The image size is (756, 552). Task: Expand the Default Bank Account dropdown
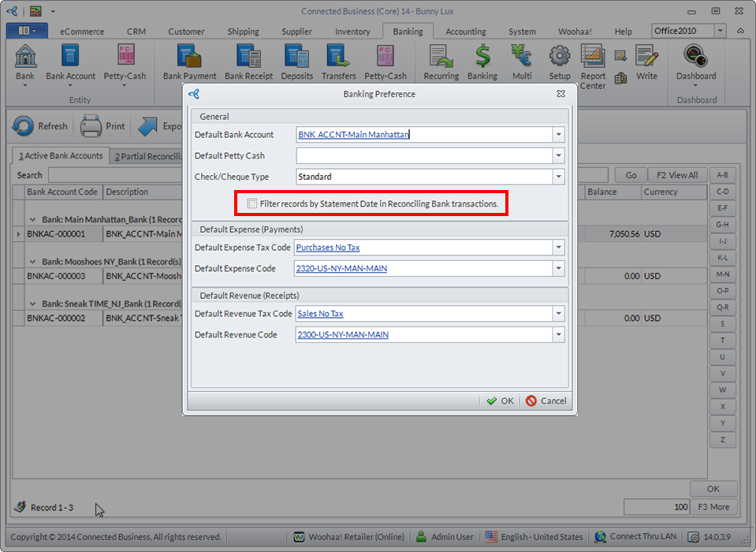point(558,135)
